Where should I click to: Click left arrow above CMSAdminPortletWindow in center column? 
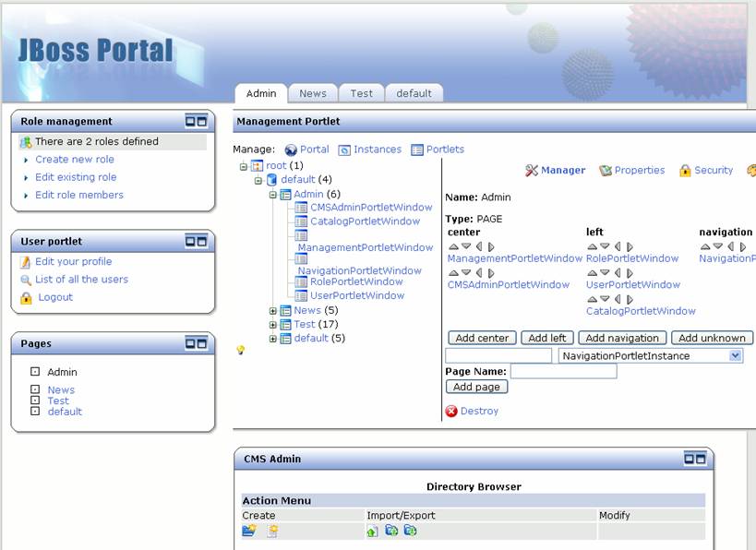click(479, 273)
